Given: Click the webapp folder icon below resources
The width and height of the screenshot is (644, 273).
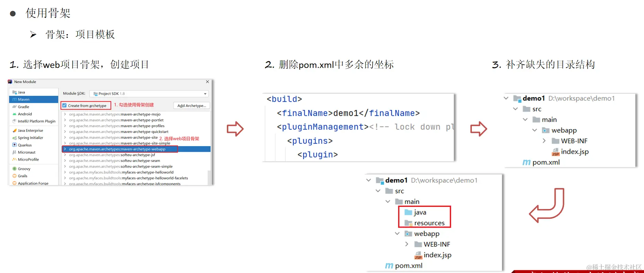Looking at the screenshot, I should coord(408,234).
